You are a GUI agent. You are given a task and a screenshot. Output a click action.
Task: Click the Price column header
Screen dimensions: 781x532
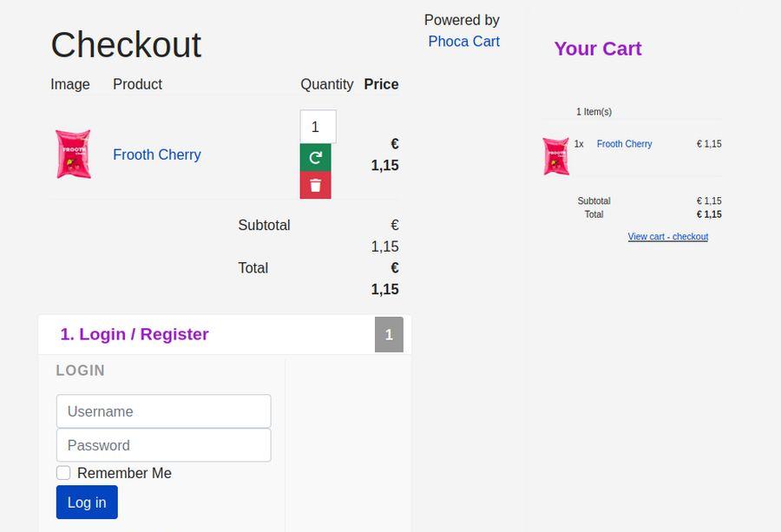coord(381,84)
